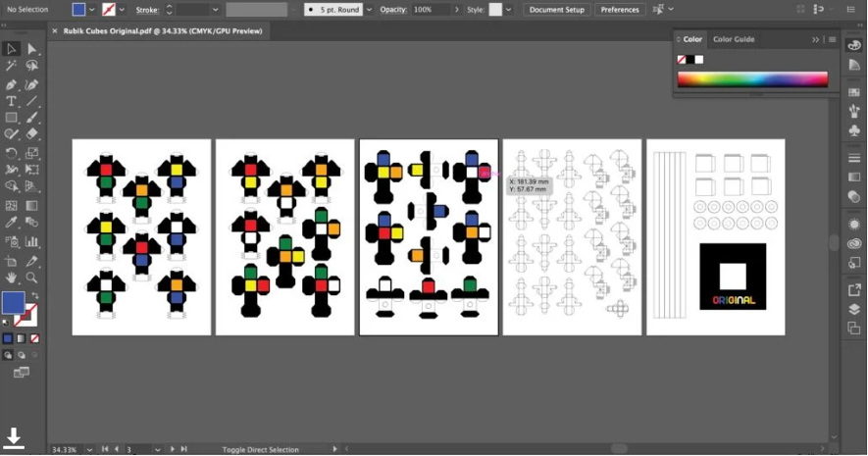Select the Magic Wand tool
The height and width of the screenshot is (456, 868).
(x=11, y=67)
